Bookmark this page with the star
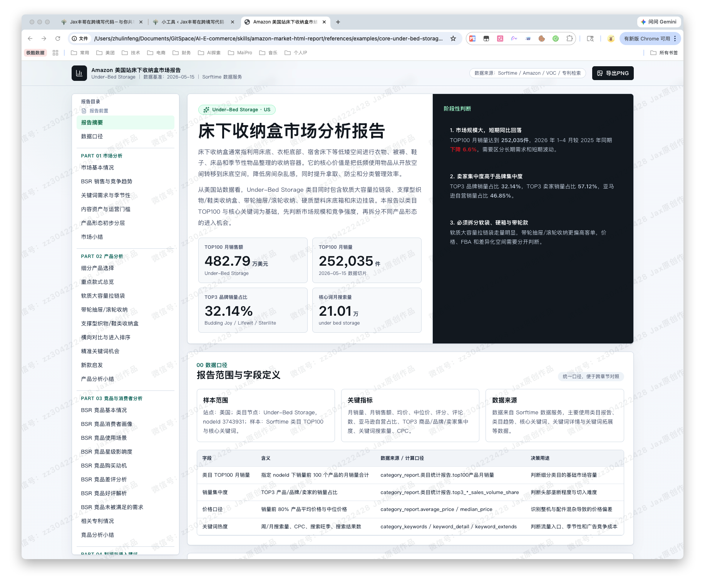Screen dimensions: 705x588 [453, 39]
